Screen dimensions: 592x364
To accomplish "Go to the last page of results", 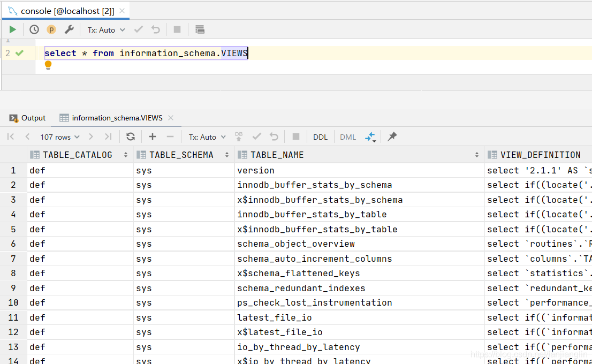I will click(108, 136).
